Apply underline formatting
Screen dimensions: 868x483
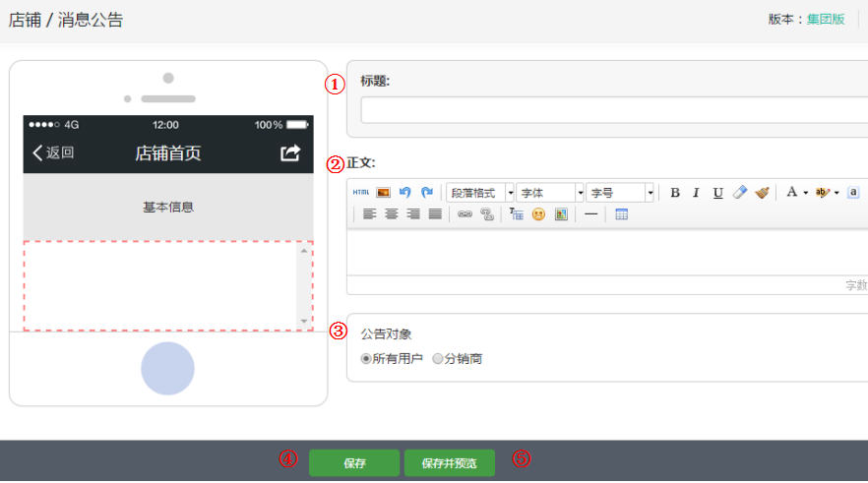click(718, 193)
